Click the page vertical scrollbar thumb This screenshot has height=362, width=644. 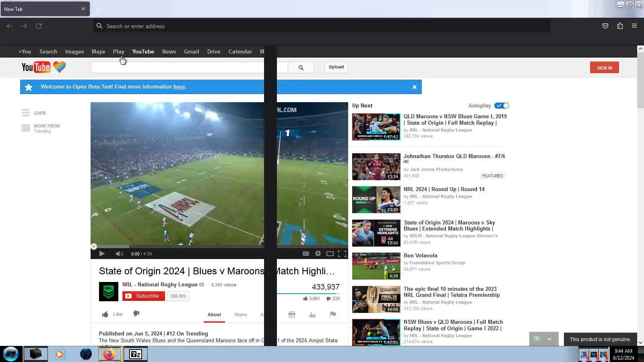(x=640, y=80)
